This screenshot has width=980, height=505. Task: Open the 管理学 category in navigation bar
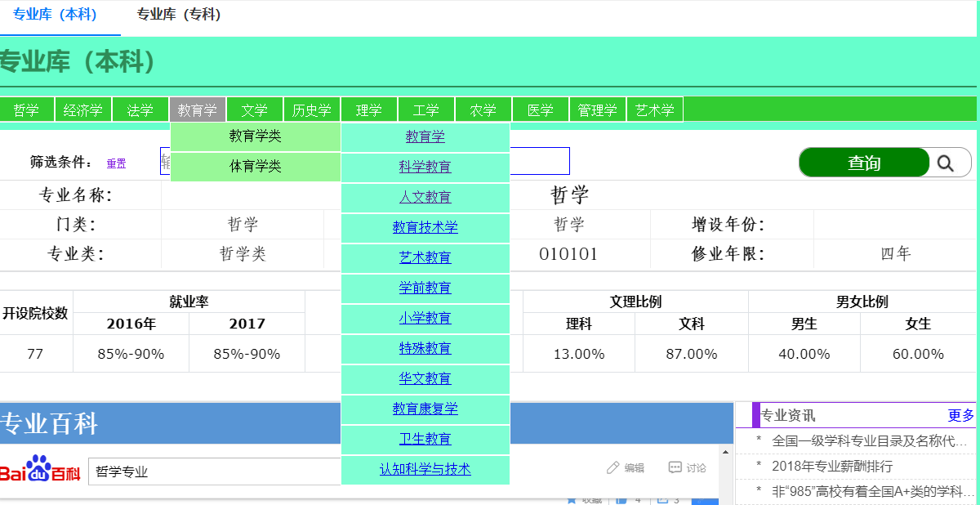pyautogui.click(x=597, y=109)
